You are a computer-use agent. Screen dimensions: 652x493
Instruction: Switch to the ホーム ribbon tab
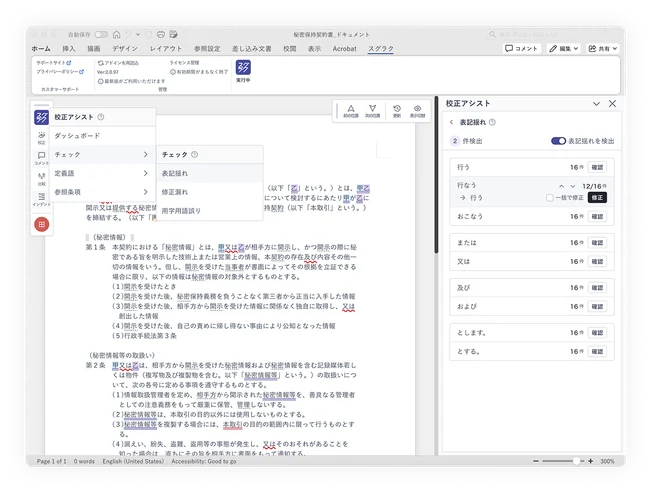click(41, 49)
